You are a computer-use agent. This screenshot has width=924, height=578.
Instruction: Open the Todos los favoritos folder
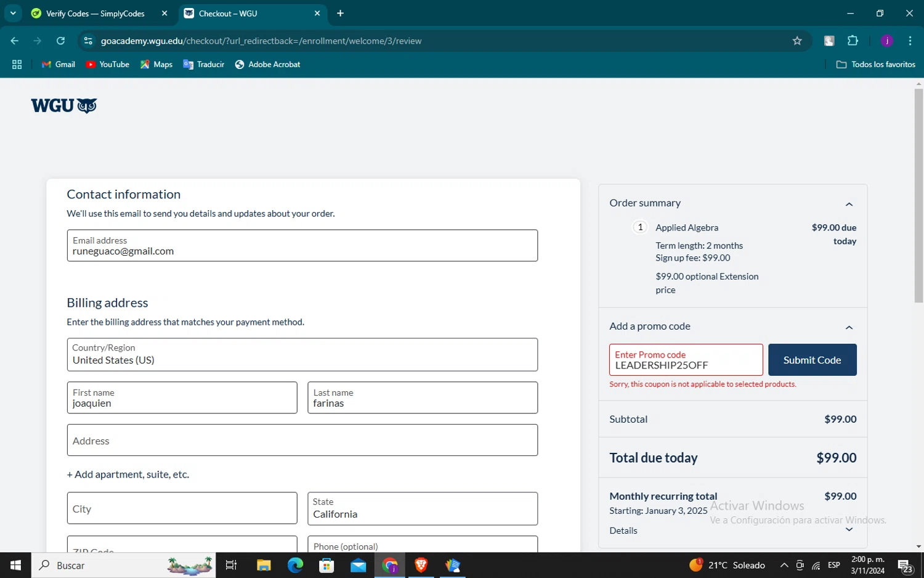click(x=875, y=64)
